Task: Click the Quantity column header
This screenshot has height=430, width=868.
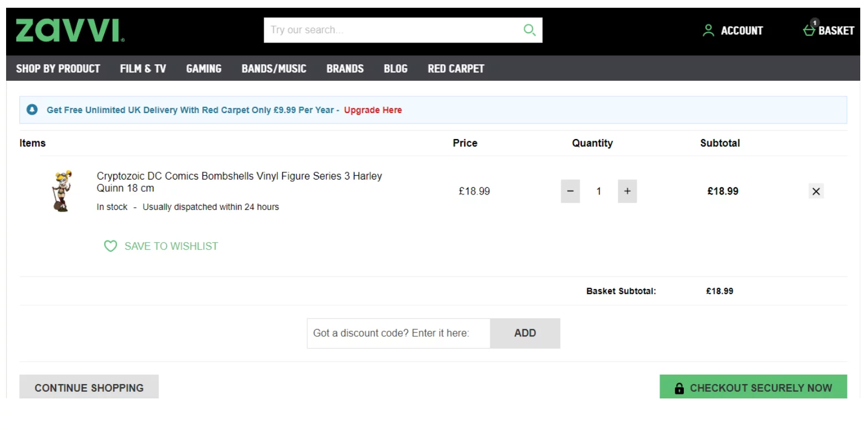Action: tap(592, 143)
